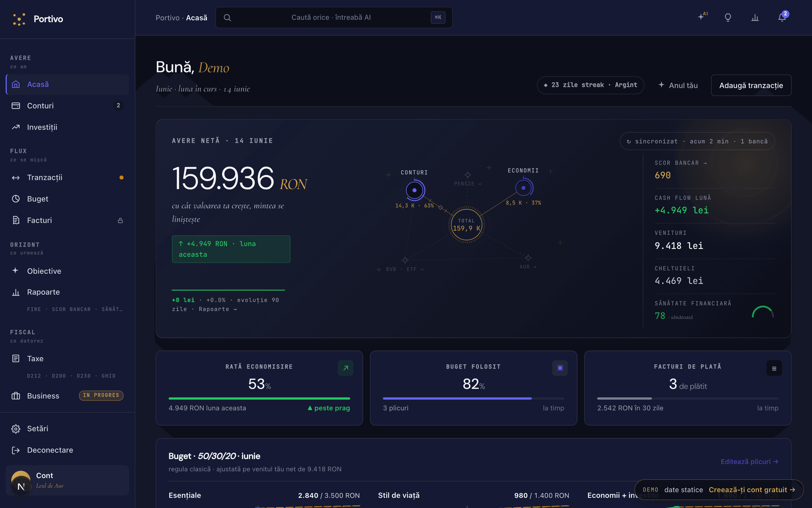Click the Facturi de Plată list icon
Image resolution: width=812 pixels, height=508 pixels.
tap(774, 368)
